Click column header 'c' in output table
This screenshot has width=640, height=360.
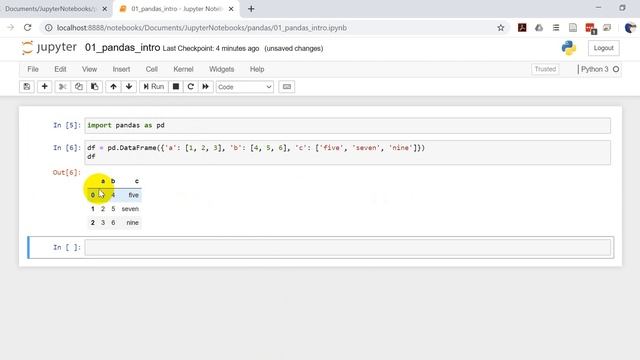tap(137, 181)
